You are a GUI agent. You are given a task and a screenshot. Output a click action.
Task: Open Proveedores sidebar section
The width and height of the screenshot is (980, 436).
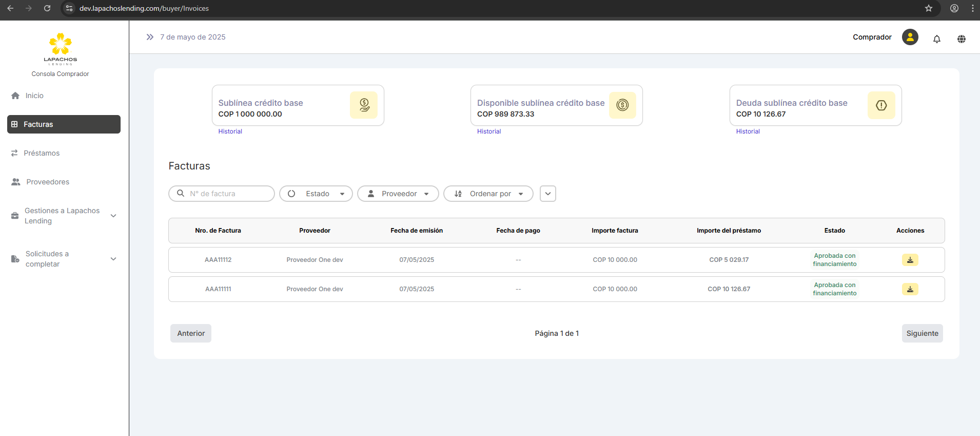[47, 182]
